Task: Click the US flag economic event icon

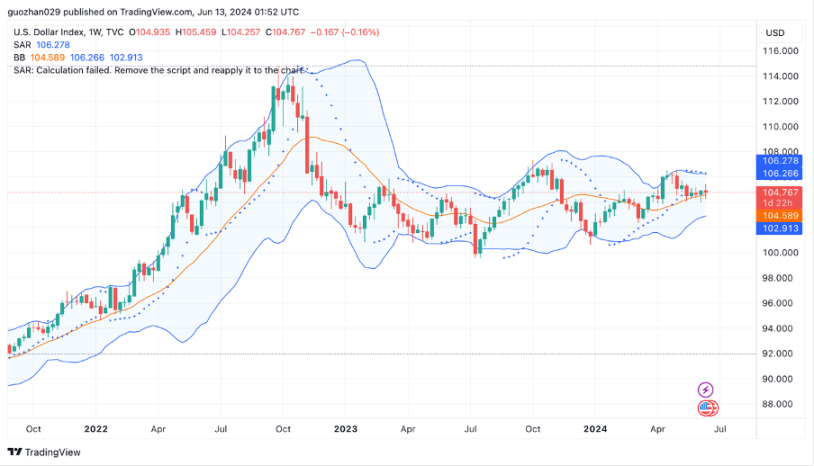Action: (x=706, y=408)
